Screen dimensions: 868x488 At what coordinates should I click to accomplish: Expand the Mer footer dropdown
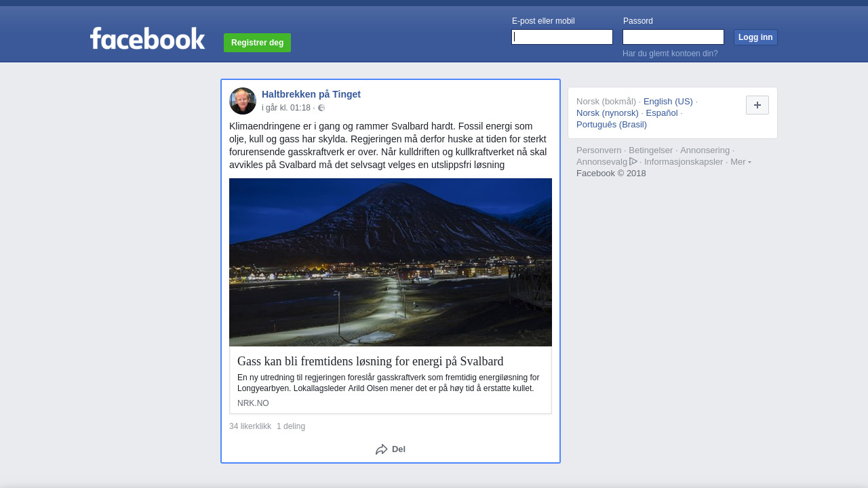(x=741, y=161)
